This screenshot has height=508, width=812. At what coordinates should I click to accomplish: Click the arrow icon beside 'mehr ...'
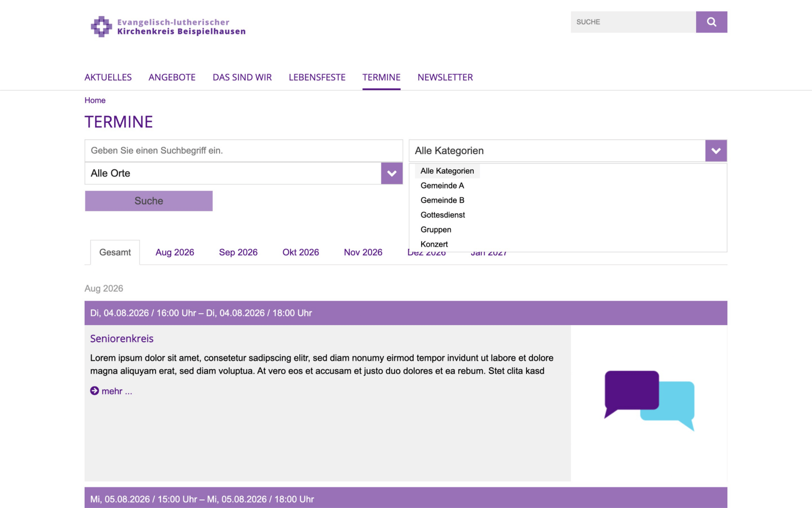(95, 391)
